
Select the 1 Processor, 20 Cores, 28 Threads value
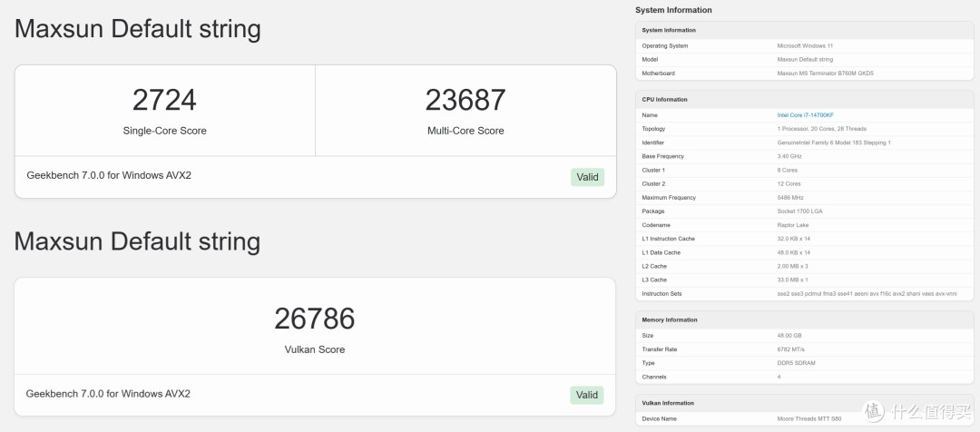pyautogui.click(x=822, y=129)
